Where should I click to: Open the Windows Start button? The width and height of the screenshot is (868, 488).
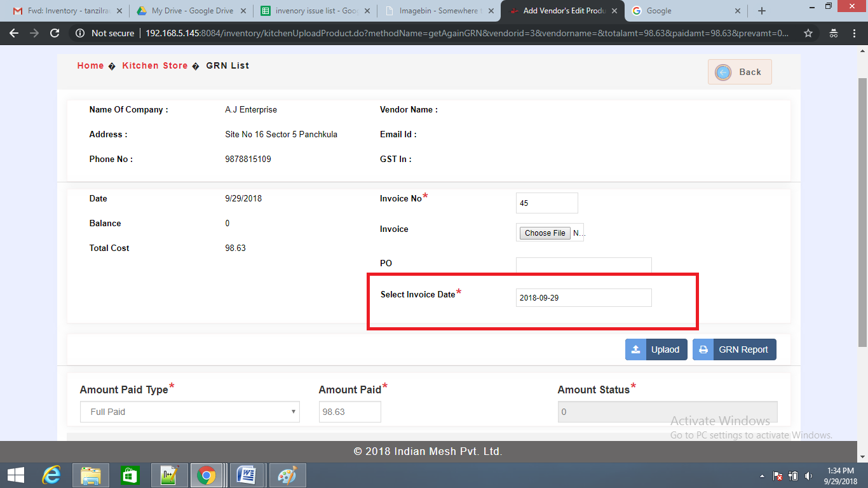point(16,475)
